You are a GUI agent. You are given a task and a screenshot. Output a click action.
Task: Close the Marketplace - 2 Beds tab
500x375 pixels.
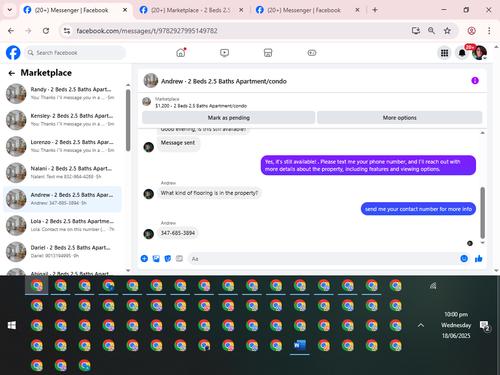(241, 10)
